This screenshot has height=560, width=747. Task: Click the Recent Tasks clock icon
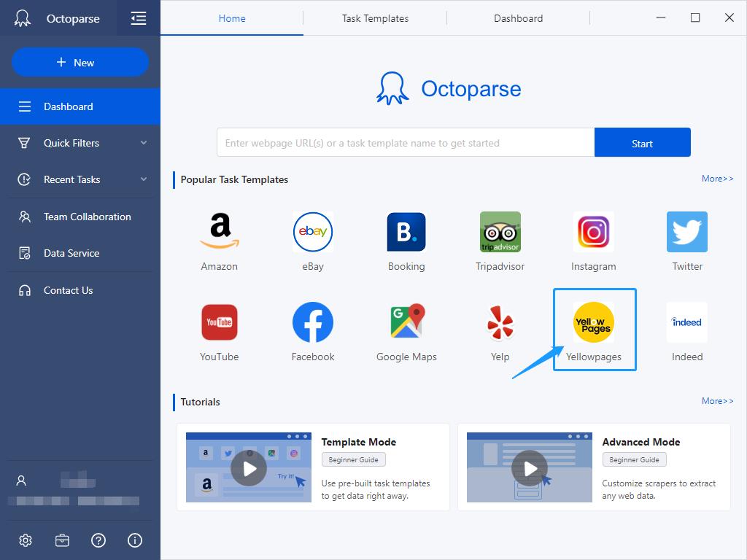tap(24, 179)
